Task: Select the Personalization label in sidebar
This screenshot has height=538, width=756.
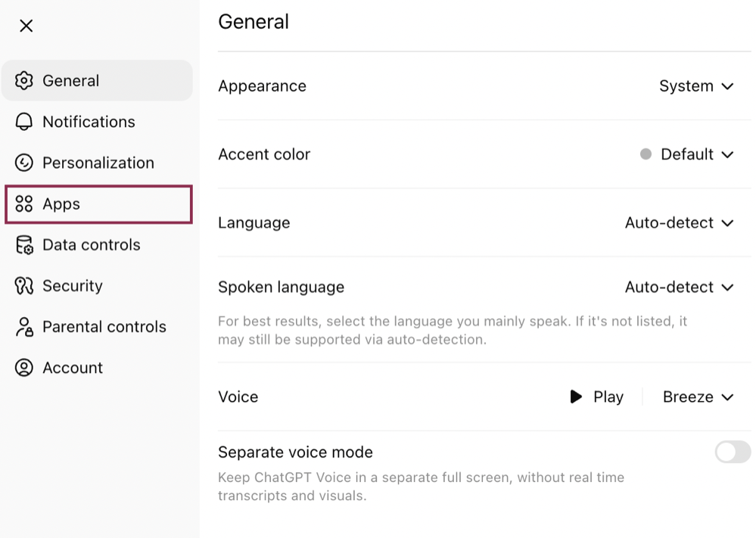Action: click(x=98, y=163)
